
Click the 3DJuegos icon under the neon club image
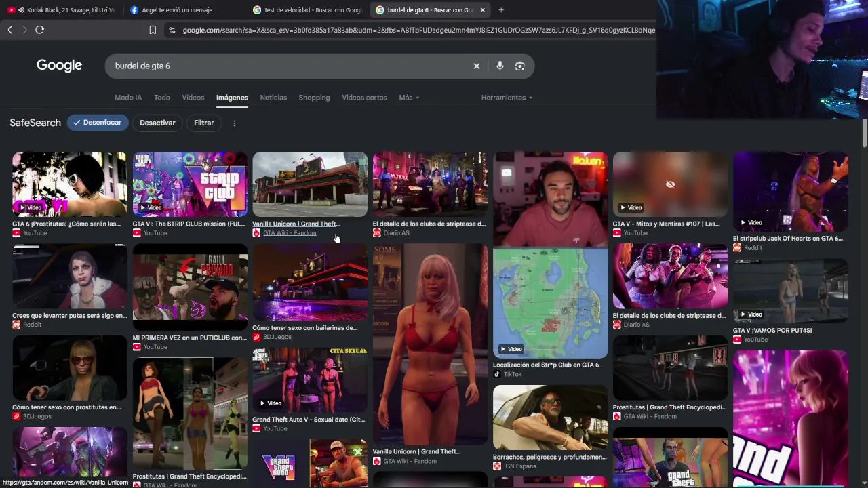coord(256,337)
